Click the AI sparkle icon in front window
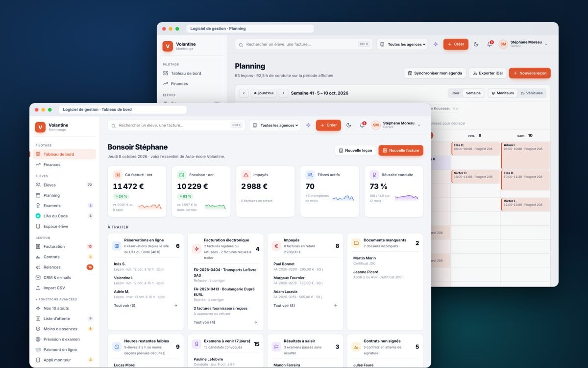Screen dimensions: 588x368 click(x=308, y=125)
